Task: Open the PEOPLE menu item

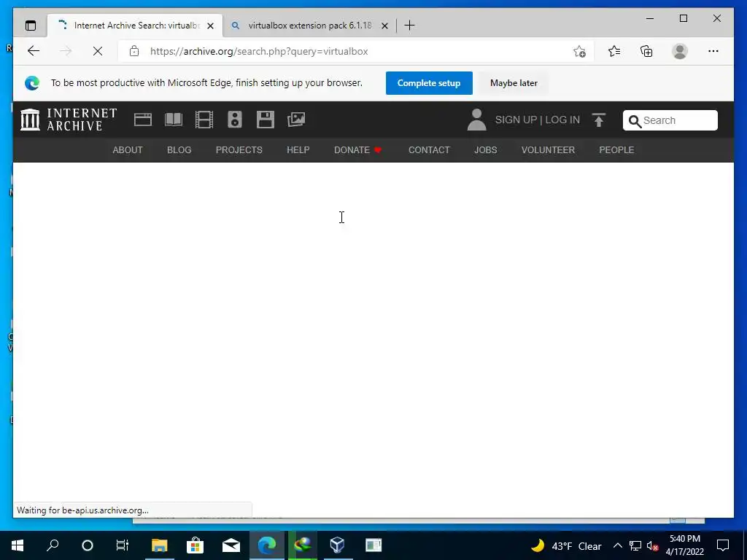Action: (616, 150)
